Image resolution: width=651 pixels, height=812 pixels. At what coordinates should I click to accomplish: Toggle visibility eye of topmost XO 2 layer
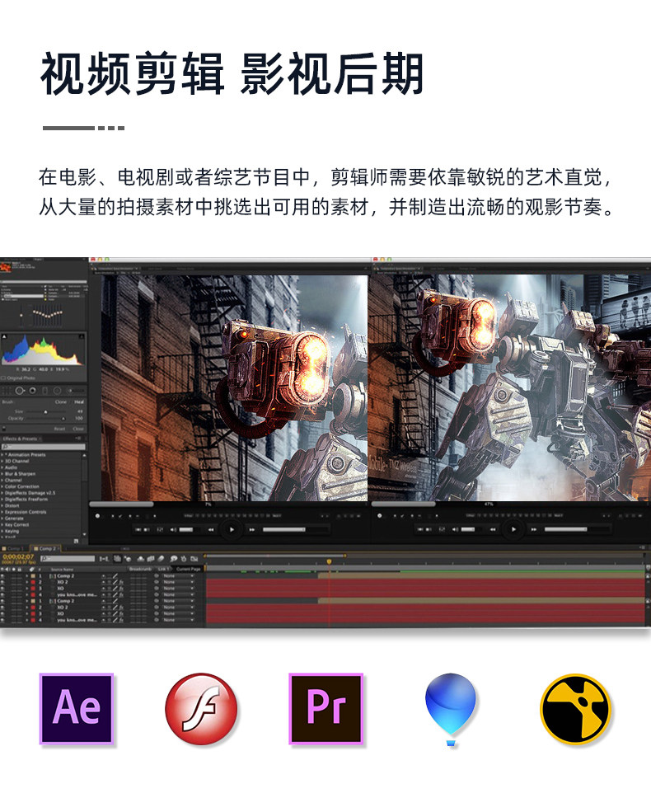tap(2, 582)
